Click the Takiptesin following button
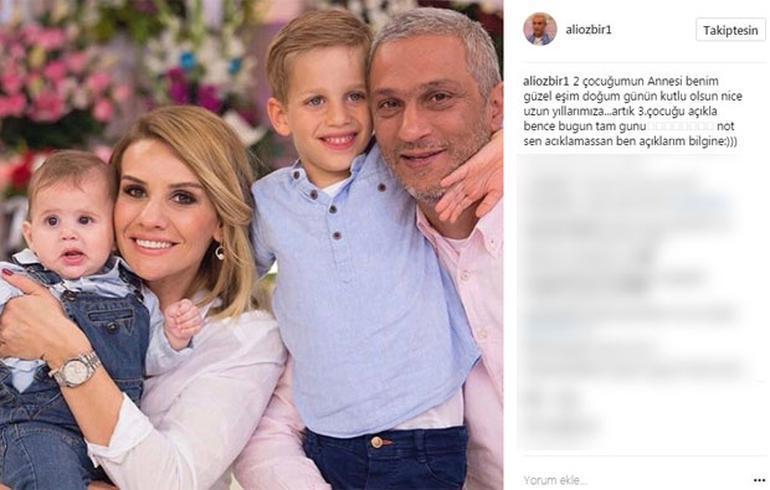Image resolution: width=770 pixels, height=490 pixels. point(730,30)
